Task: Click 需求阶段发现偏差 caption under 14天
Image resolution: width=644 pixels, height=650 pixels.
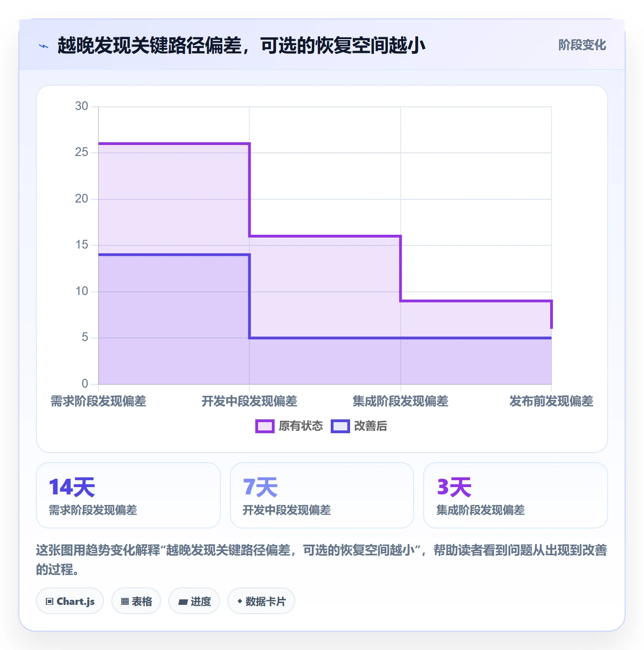Action: [93, 510]
